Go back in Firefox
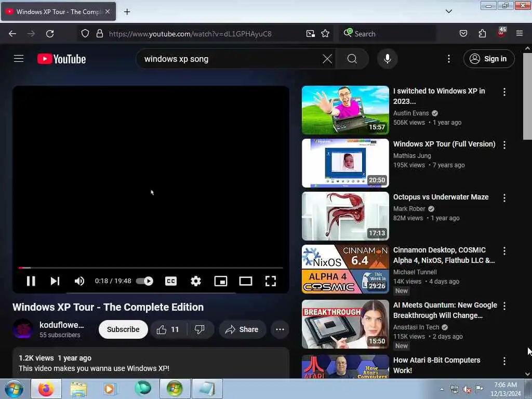 click(x=12, y=34)
